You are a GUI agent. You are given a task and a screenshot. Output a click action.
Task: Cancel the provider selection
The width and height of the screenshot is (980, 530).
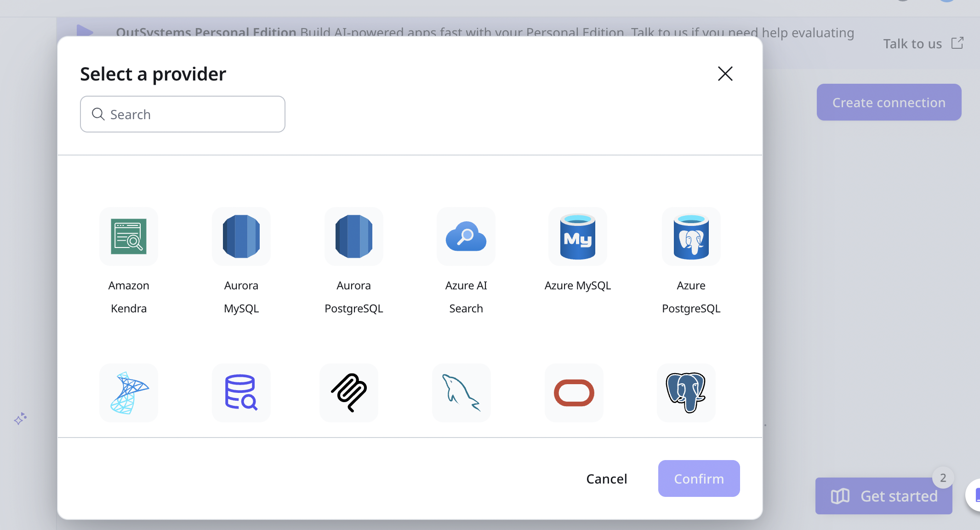tap(607, 478)
